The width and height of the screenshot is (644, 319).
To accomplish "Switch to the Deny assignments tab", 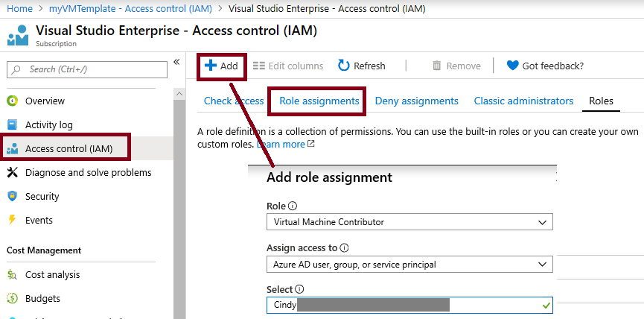I will coord(416,101).
